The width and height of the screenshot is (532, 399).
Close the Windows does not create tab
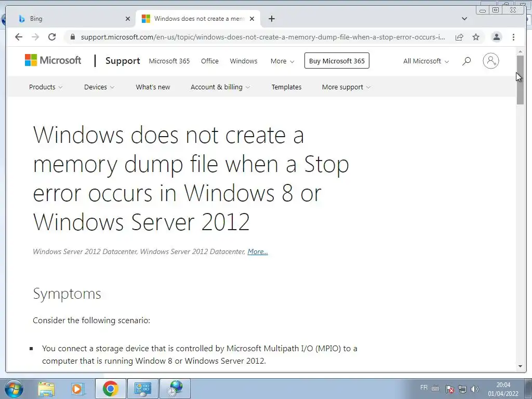252,19
